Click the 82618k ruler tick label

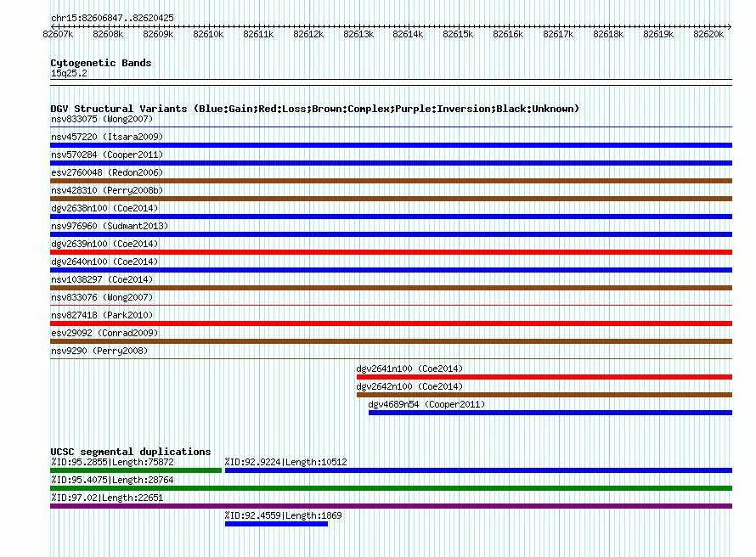coord(608,34)
